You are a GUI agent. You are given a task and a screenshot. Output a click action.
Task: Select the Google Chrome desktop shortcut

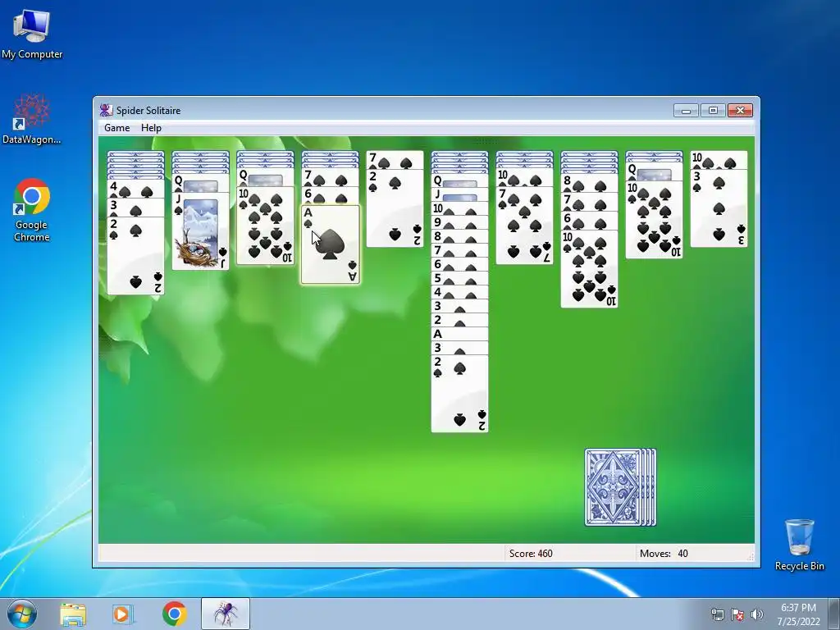tap(32, 210)
